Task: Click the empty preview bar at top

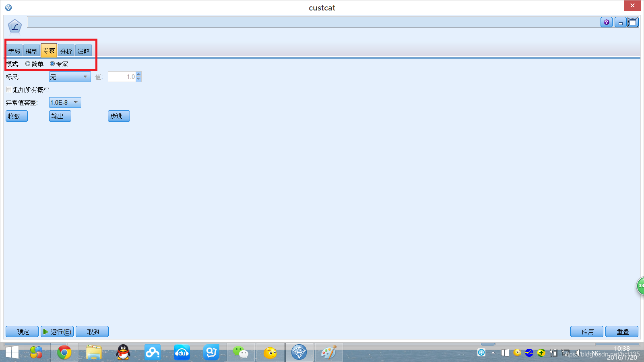Action: (313, 22)
